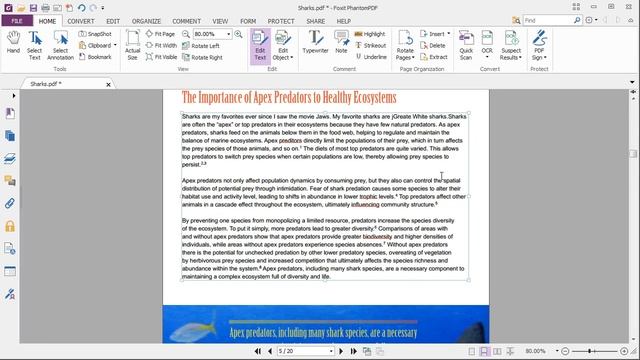Click the ribbon zoom out magnifier

[186, 34]
